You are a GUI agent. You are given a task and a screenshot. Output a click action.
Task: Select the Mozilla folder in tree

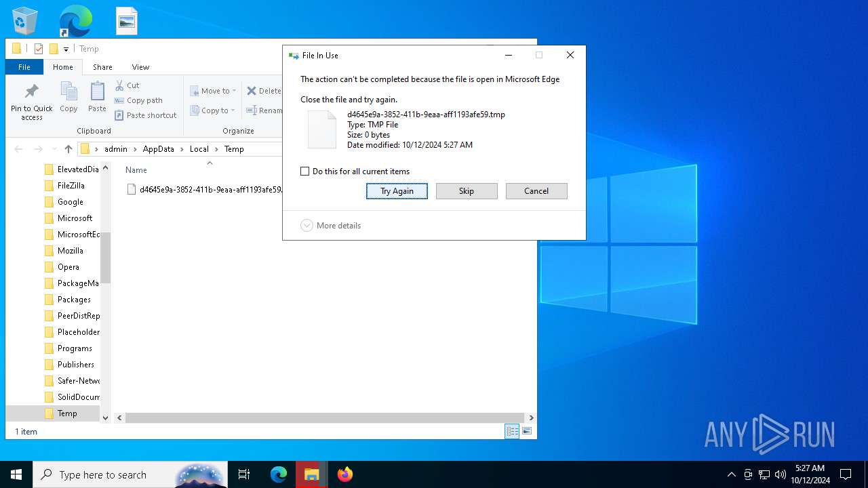tap(70, 251)
